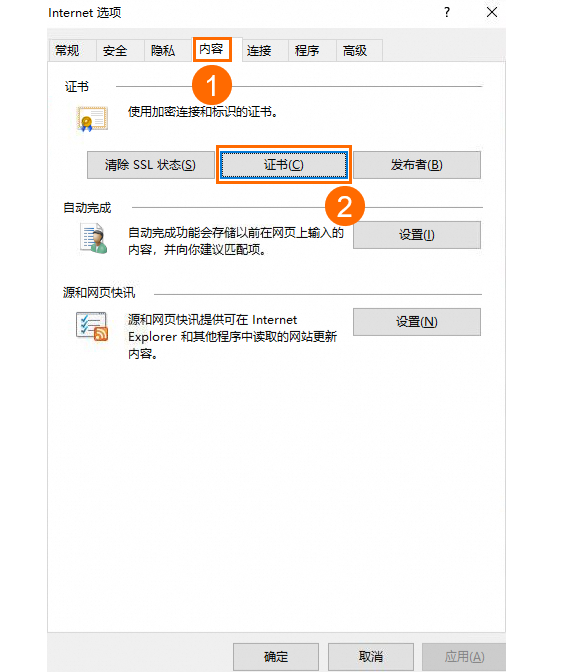Open AutoComplete 设置(I) button
Screen dimensions: 562x672
tap(417, 235)
